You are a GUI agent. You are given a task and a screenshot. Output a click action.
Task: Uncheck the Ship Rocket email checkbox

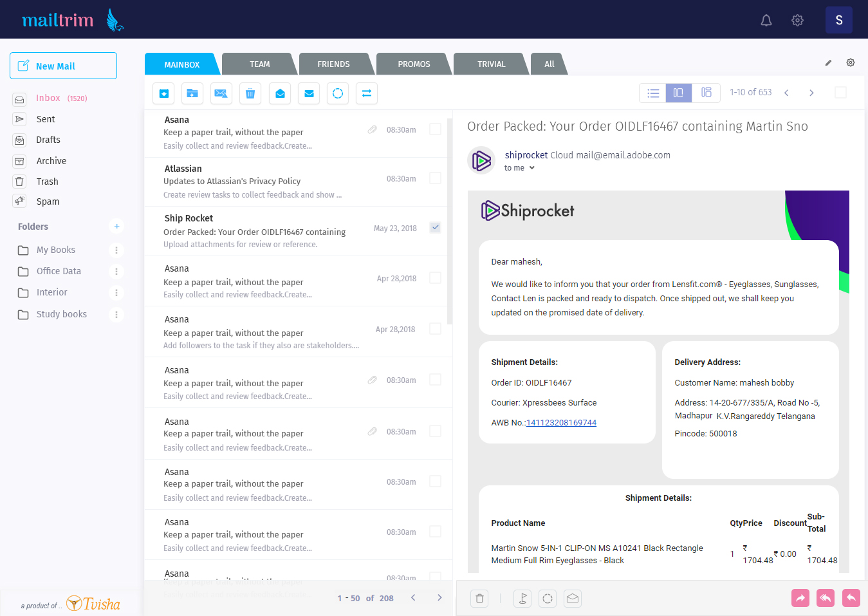pyautogui.click(x=435, y=227)
